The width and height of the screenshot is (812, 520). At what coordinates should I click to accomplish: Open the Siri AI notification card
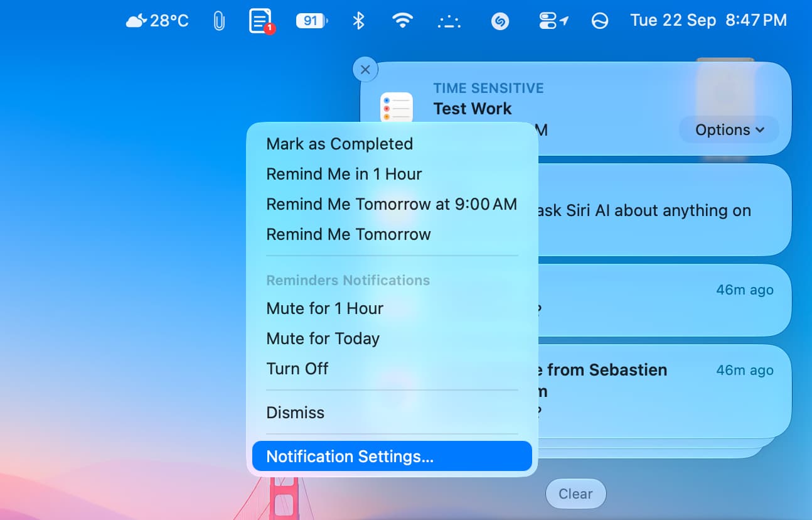pyautogui.click(x=664, y=210)
